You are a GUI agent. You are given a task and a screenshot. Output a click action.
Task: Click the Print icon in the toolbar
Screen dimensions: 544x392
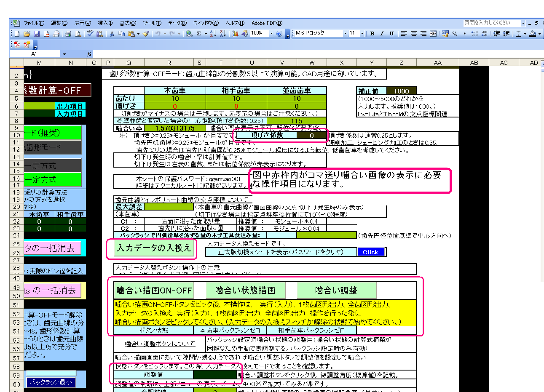pos(68,34)
